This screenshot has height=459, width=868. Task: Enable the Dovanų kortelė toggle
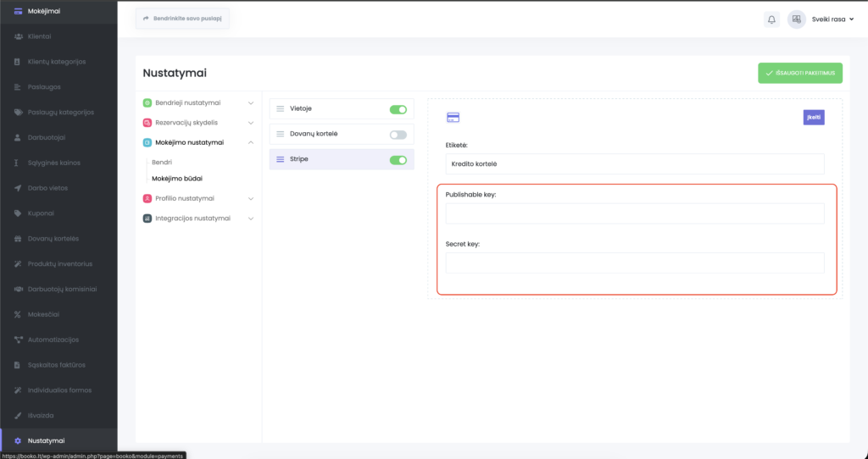(x=398, y=135)
